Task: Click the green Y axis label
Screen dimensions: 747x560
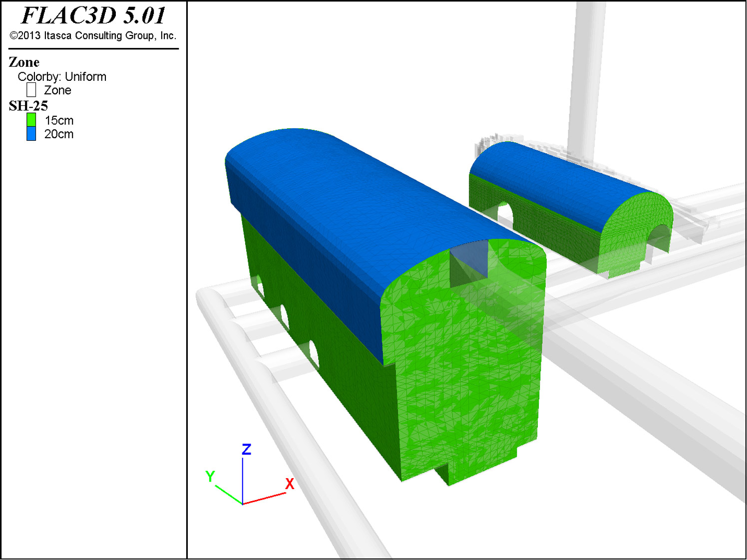Action: (x=210, y=476)
